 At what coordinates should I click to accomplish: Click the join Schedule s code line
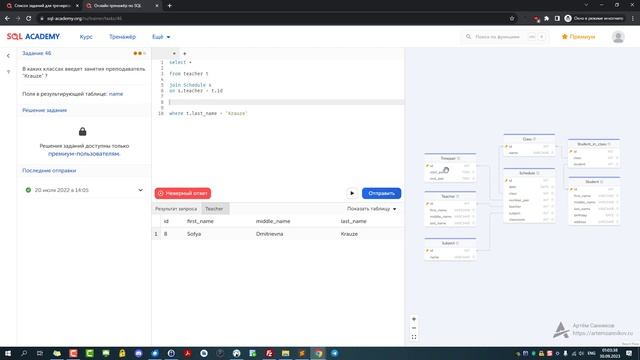pos(190,85)
